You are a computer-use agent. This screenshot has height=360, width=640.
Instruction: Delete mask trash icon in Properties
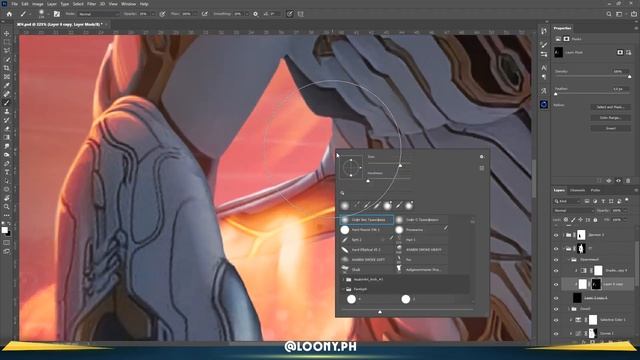(628, 180)
